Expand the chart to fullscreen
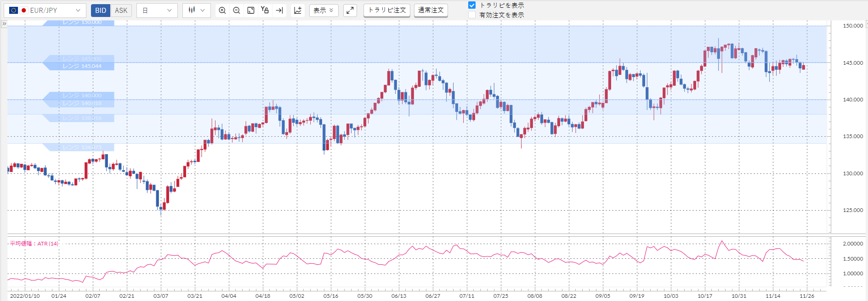The height and width of the screenshot is (301, 868). click(350, 10)
